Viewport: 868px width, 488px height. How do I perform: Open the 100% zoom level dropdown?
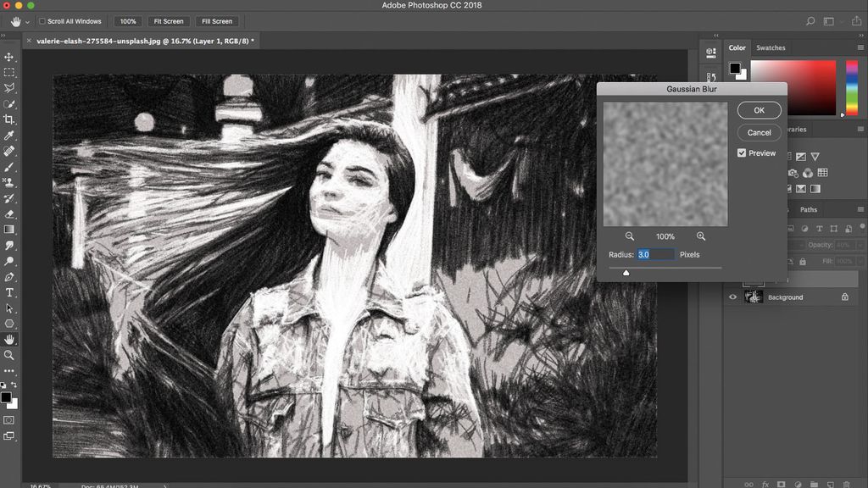tap(127, 21)
